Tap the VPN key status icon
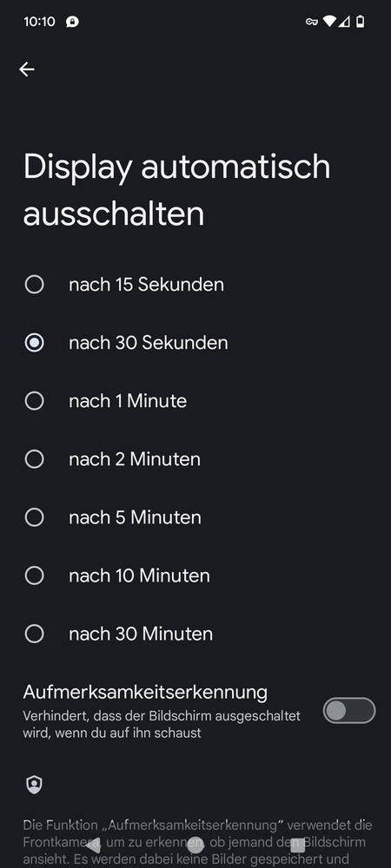Viewport: 391px width, 868px height. [x=312, y=22]
